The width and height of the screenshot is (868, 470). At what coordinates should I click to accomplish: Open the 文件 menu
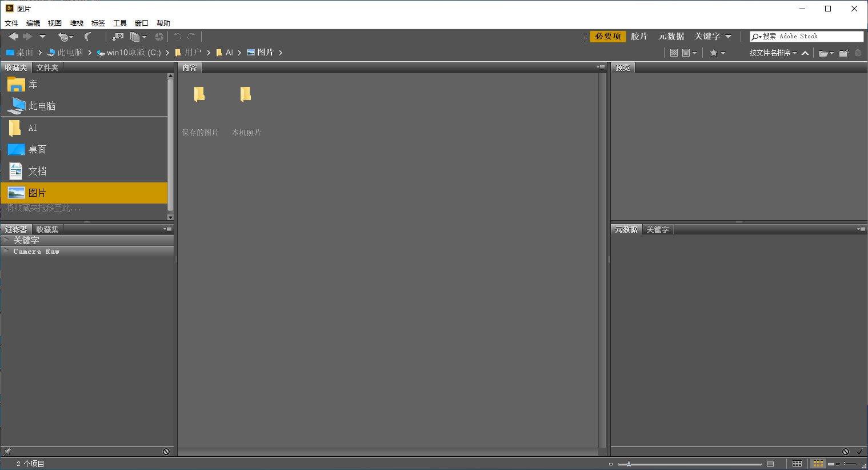tap(11, 23)
